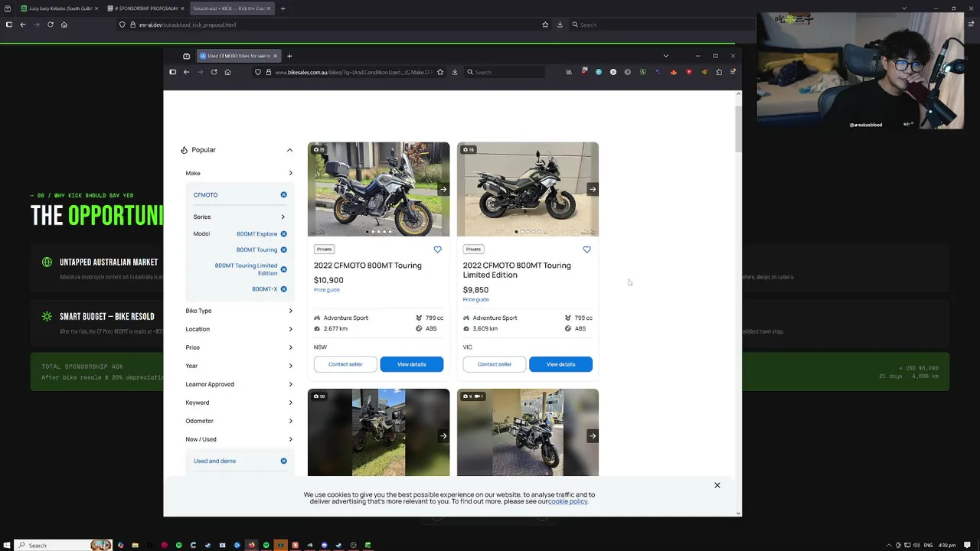980x551 pixels.
Task: Reload the bikesales page
Action: [214, 72]
